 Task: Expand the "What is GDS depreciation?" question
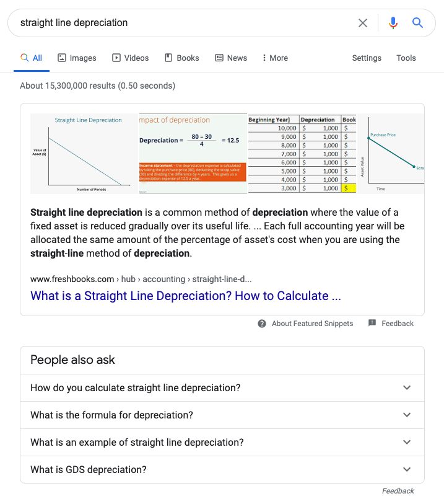coord(222,470)
